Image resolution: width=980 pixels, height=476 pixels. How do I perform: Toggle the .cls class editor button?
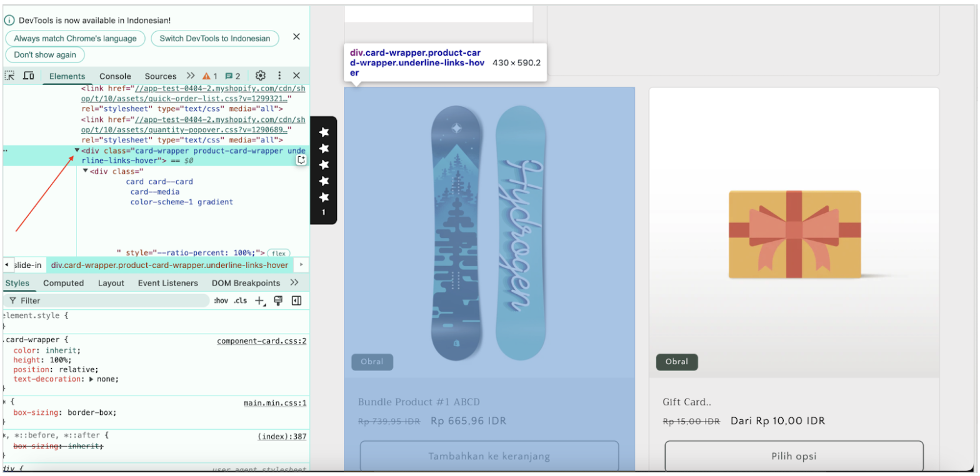241,300
